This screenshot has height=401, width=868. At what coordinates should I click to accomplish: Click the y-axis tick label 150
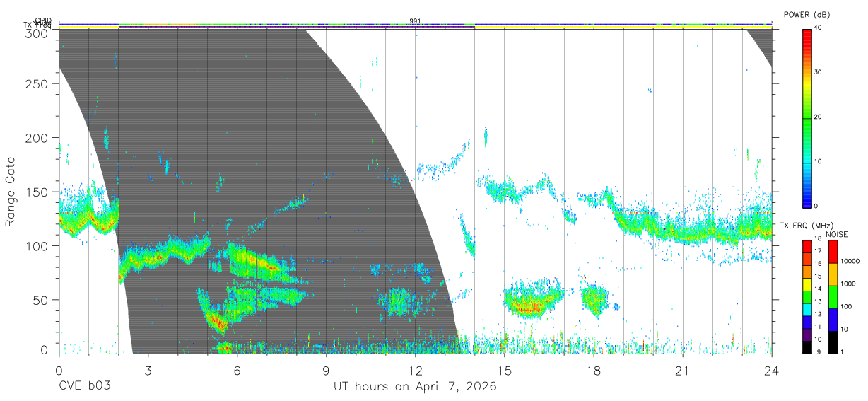[38, 192]
